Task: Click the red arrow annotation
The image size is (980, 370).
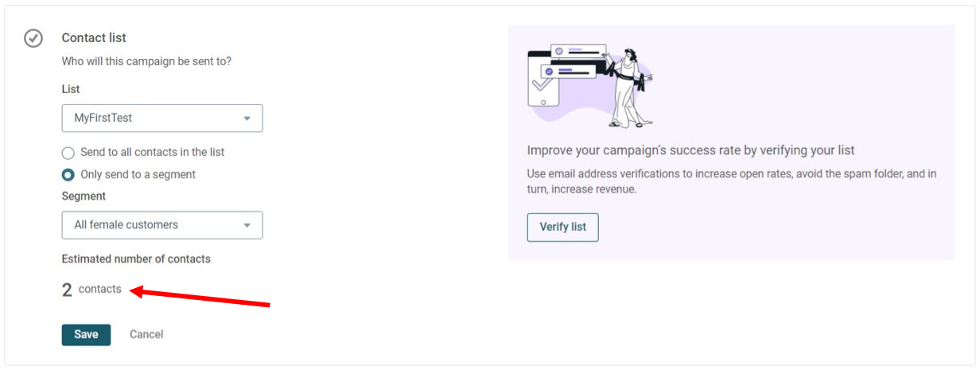Action: click(x=200, y=298)
